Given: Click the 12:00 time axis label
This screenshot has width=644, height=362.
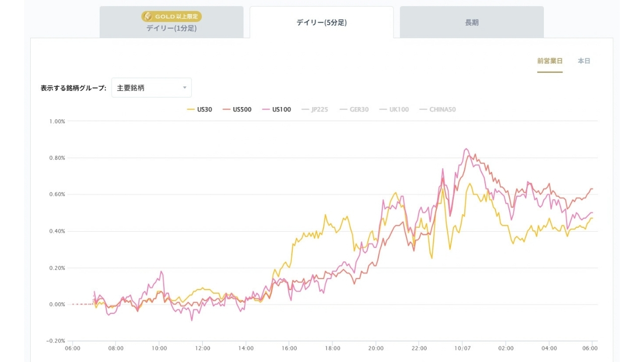Looking at the screenshot, I should point(203,348).
